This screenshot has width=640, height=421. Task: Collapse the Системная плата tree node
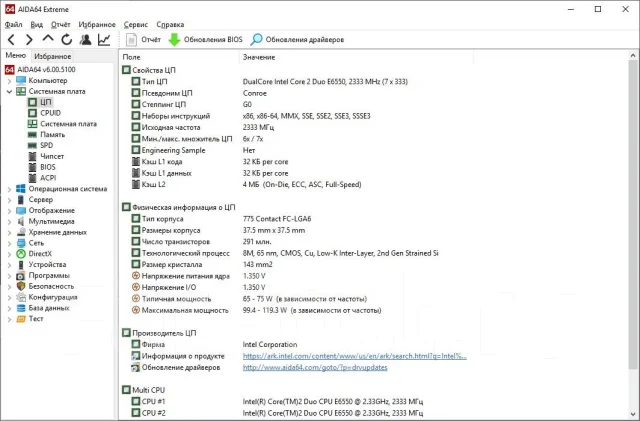click(x=9, y=91)
